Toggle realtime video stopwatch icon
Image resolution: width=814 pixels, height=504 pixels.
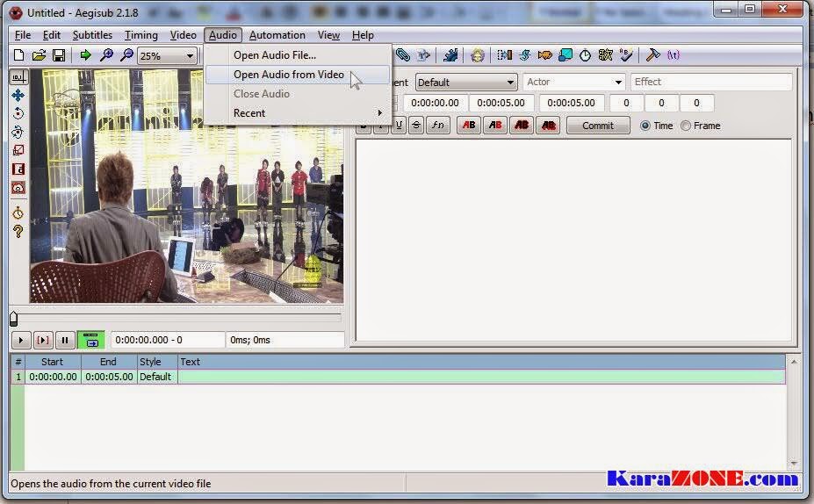pos(18,212)
